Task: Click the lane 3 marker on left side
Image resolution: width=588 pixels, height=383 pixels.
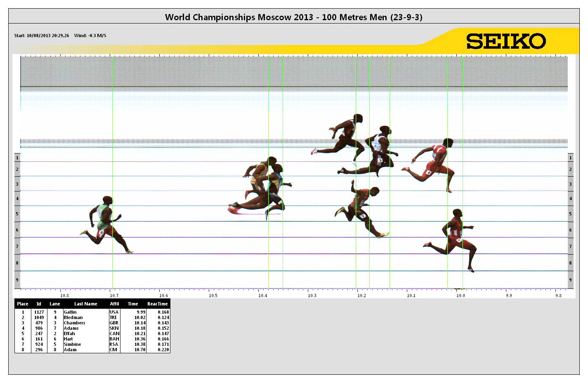Action: (17, 184)
